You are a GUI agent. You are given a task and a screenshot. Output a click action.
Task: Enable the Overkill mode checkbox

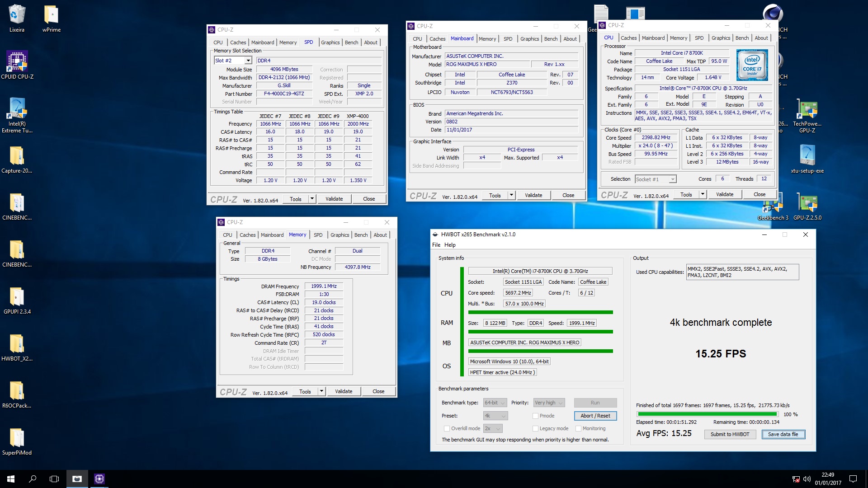point(447,428)
